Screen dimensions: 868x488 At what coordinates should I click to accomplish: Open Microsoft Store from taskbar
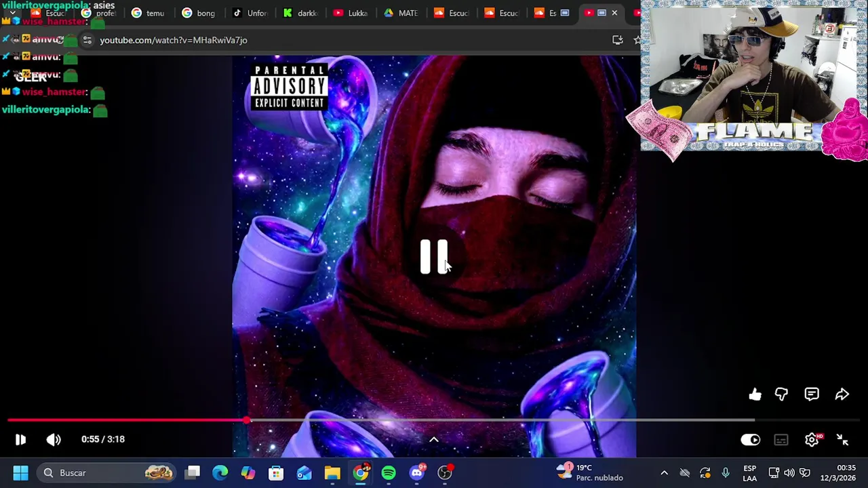click(276, 472)
